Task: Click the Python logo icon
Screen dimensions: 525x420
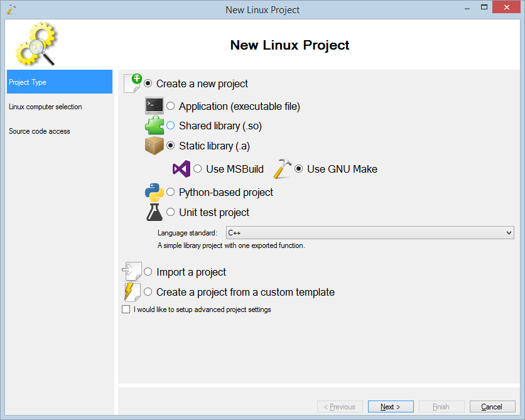Action: click(x=154, y=192)
